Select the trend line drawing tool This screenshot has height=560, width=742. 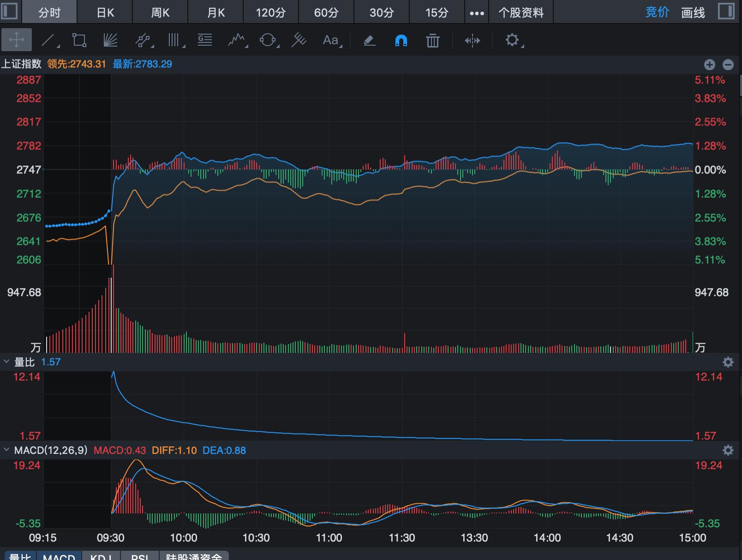[48, 40]
